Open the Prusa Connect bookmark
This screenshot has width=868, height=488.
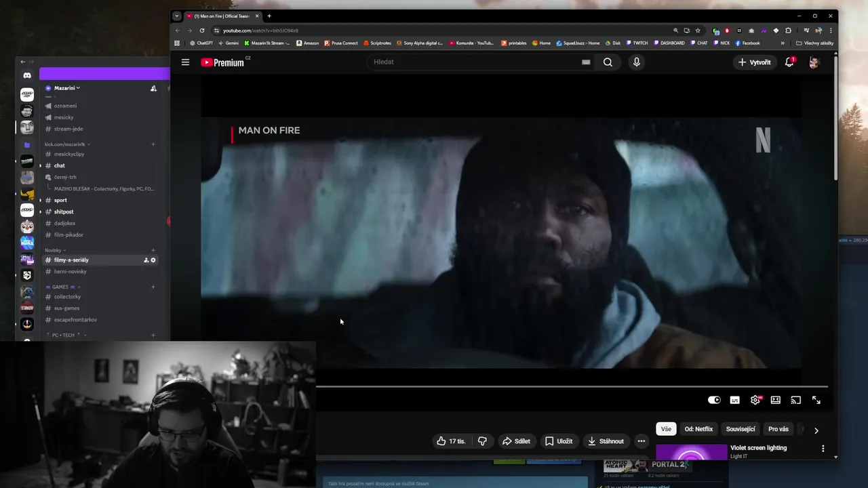(x=341, y=43)
